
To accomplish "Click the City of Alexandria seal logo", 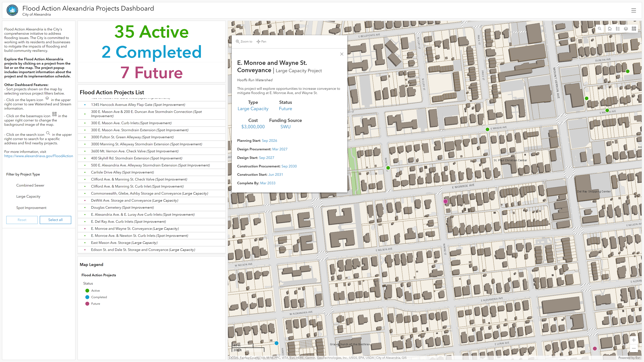I will click(x=12, y=11).
